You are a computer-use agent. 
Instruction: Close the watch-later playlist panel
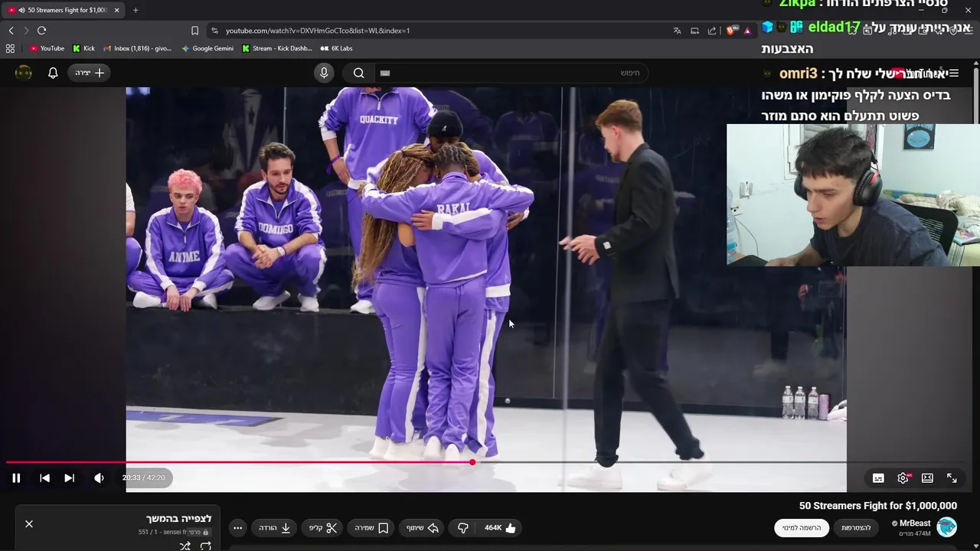[29, 524]
